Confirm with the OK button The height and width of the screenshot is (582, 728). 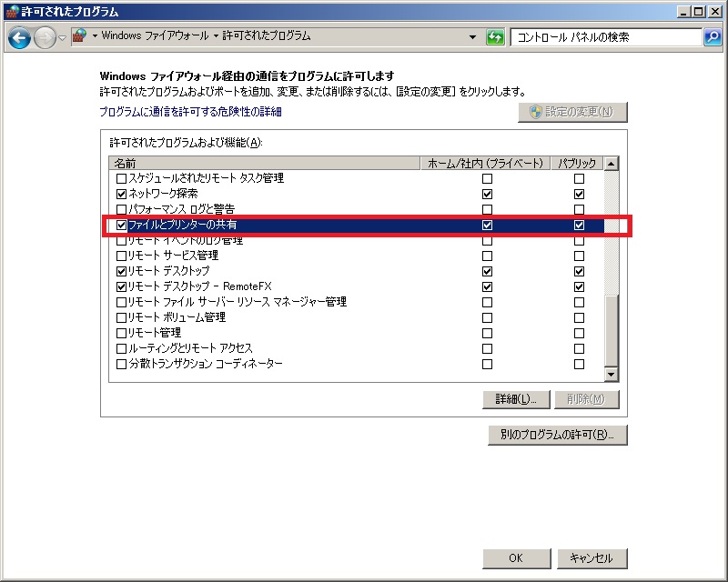click(516, 558)
